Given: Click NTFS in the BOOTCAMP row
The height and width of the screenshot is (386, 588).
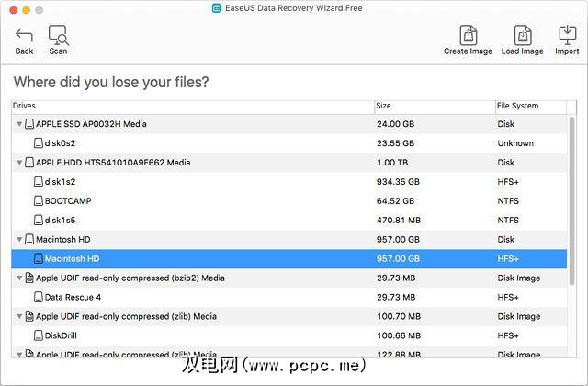Looking at the screenshot, I should click(508, 201).
